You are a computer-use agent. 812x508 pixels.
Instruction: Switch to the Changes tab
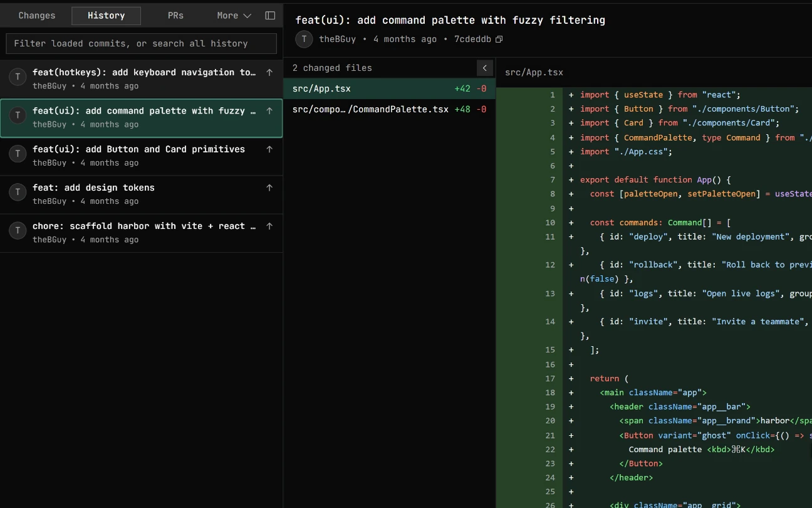coord(37,16)
